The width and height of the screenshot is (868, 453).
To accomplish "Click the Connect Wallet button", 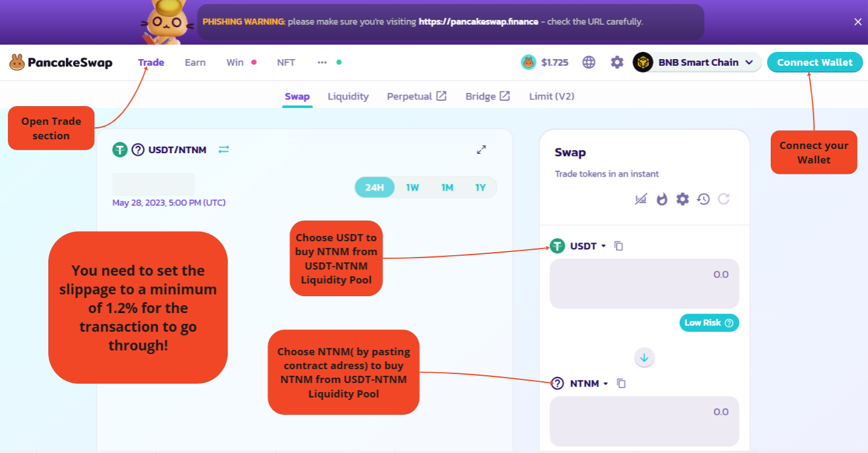I will click(814, 62).
